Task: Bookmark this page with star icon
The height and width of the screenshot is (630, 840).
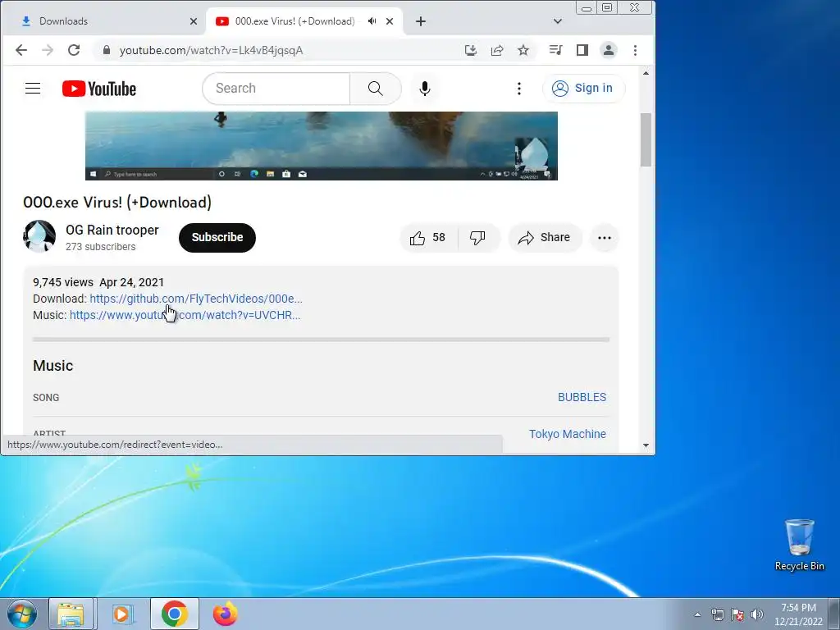Action: (x=523, y=50)
